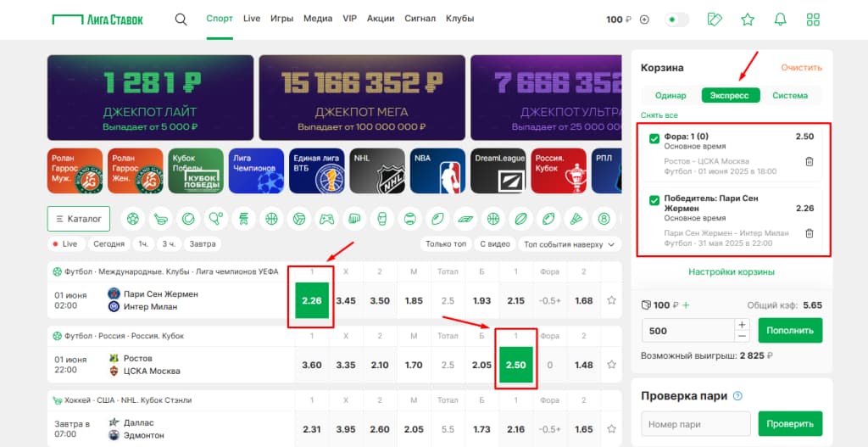Open the VIP tab
The height and width of the screenshot is (447, 868).
click(x=350, y=19)
